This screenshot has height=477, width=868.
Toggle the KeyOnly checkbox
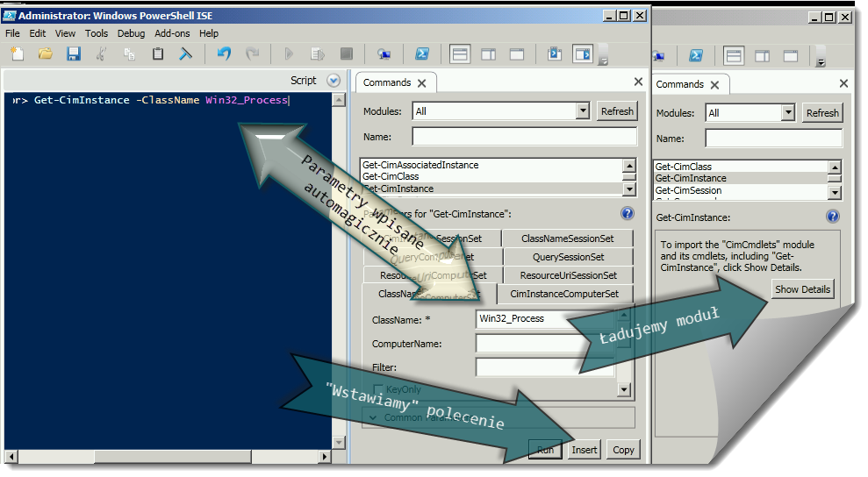click(x=378, y=389)
